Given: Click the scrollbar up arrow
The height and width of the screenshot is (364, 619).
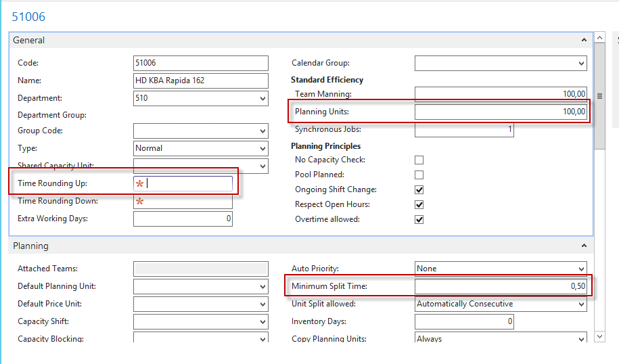Looking at the screenshot, I should point(599,37).
